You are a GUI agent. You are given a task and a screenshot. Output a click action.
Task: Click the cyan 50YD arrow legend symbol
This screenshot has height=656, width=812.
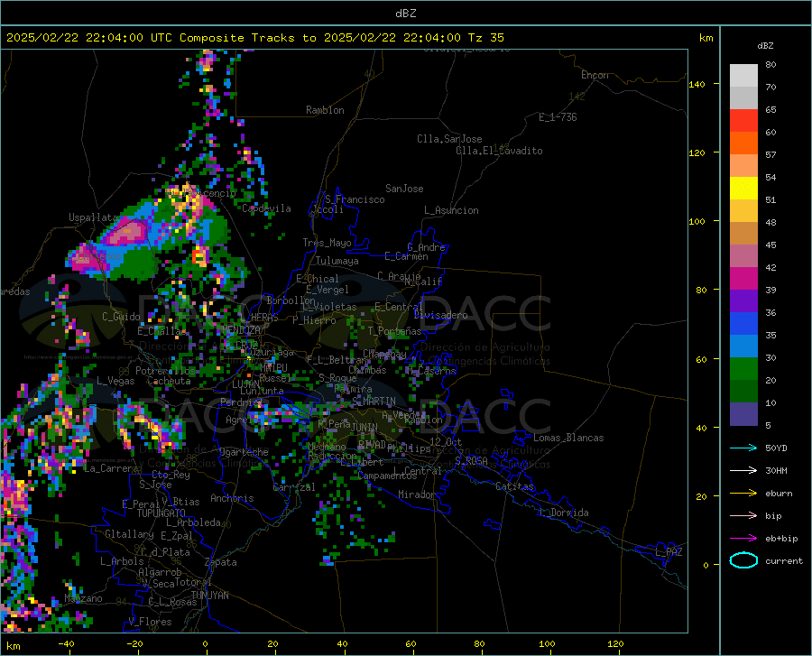click(x=743, y=448)
